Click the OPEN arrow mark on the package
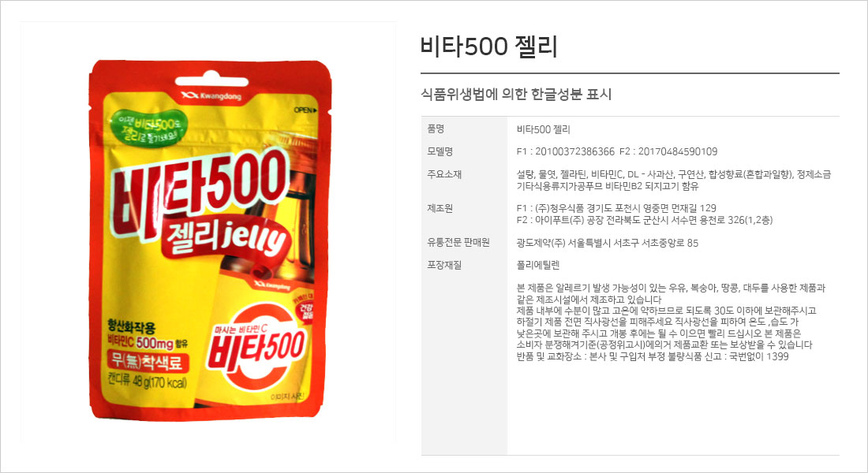 [x=305, y=110]
